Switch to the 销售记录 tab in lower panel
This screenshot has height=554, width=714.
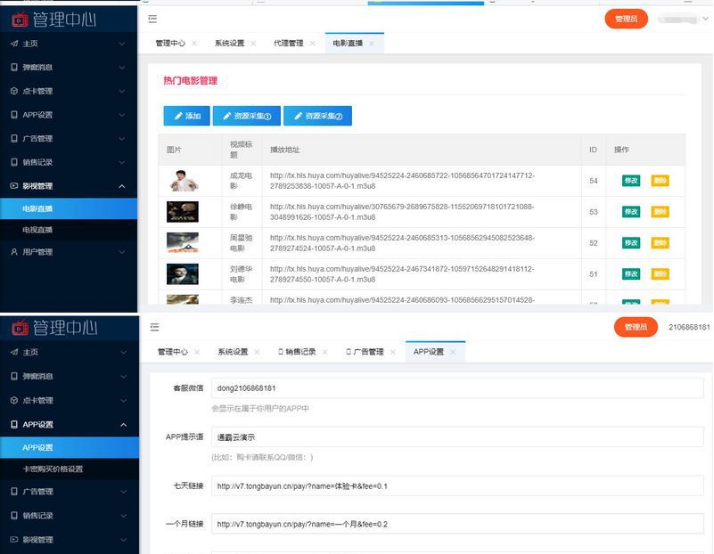(297, 352)
